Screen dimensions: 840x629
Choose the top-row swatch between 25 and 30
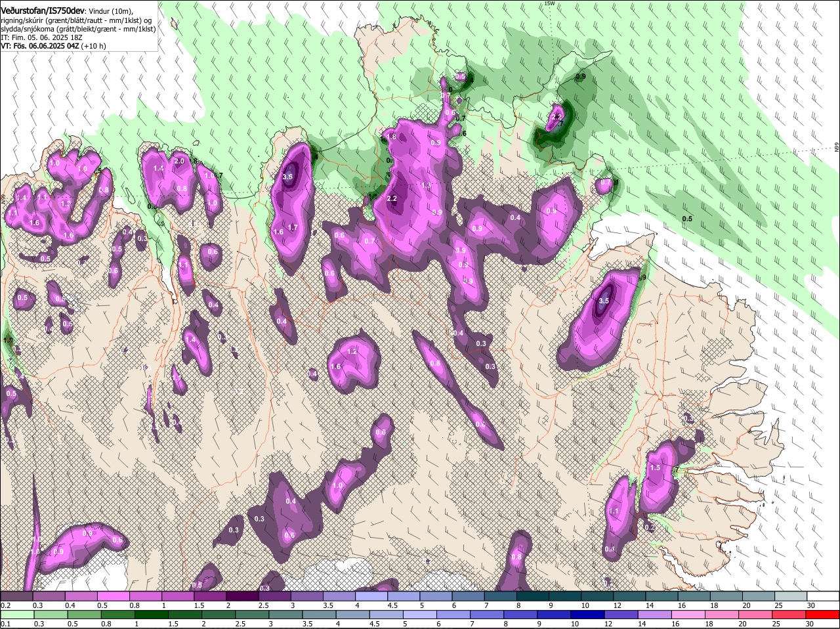[x=790, y=596]
